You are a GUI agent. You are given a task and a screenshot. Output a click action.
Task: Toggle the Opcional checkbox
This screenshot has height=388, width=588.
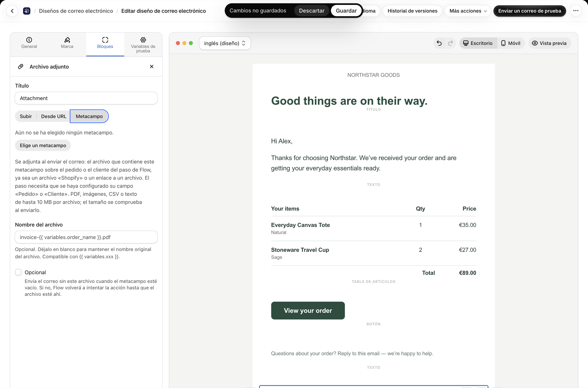tap(18, 272)
